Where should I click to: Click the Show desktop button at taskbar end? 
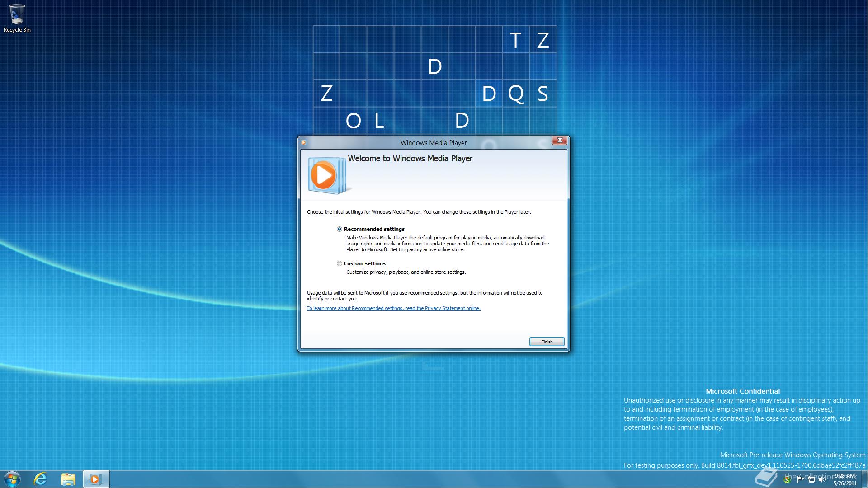click(864, 479)
